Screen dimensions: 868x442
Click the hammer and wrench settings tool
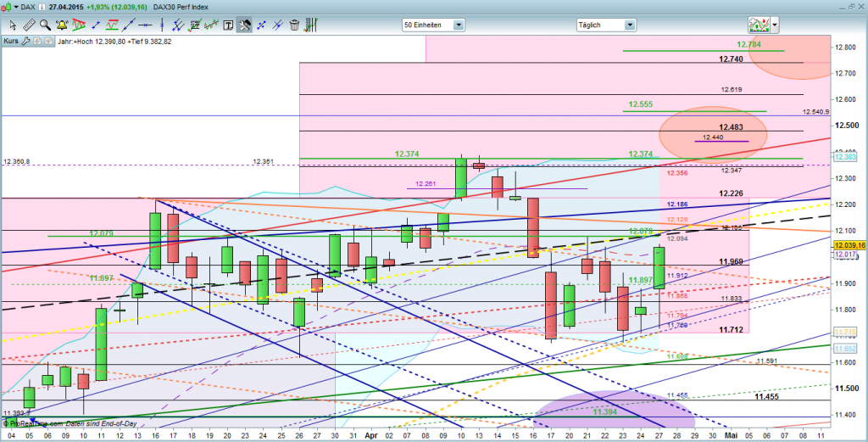[244, 25]
